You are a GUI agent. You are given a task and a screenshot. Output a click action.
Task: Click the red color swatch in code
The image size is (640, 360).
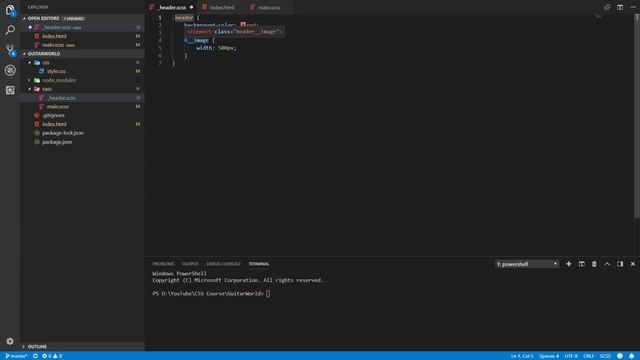coord(243,25)
